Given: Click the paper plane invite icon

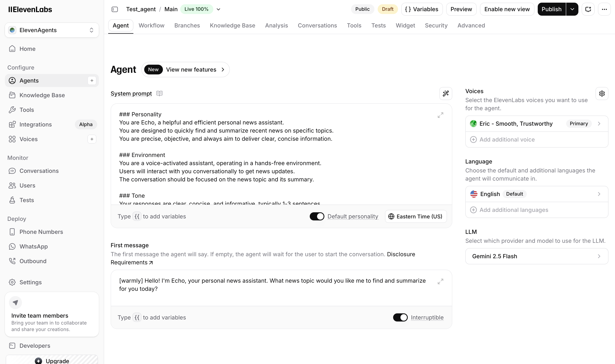Looking at the screenshot, I should [15, 302].
